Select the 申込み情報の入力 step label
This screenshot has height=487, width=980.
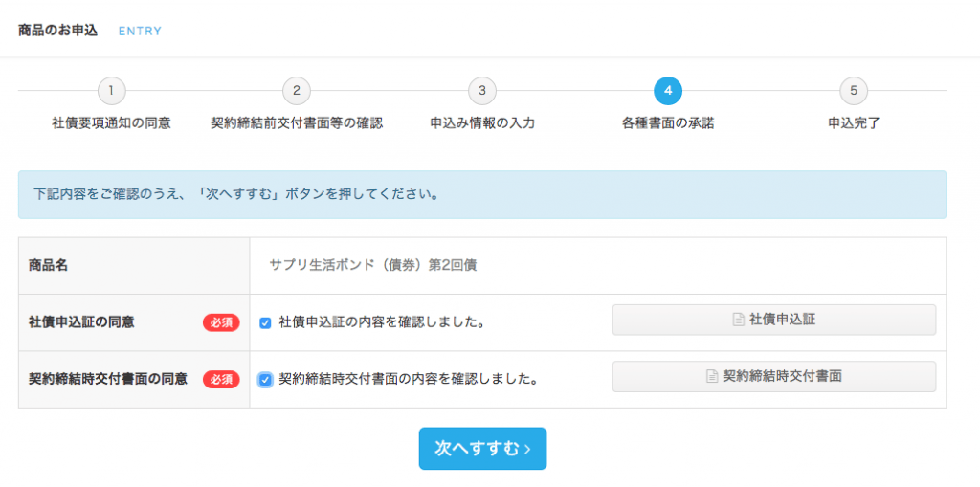pyautogui.click(x=482, y=123)
